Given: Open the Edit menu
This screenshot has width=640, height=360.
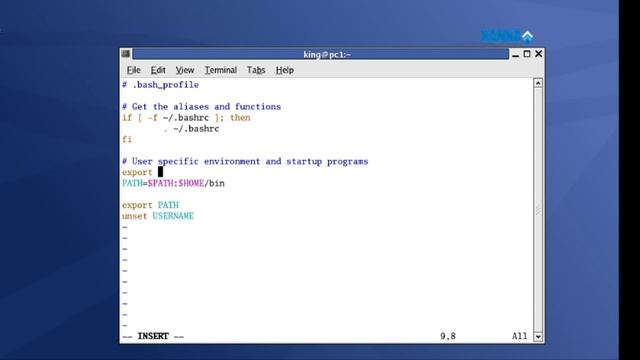Looking at the screenshot, I should pos(158,70).
